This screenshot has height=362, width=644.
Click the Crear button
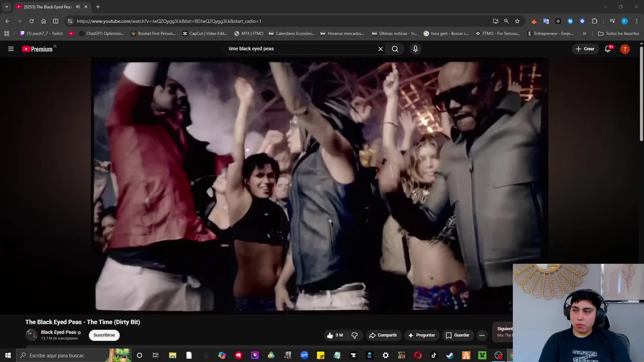[585, 49]
